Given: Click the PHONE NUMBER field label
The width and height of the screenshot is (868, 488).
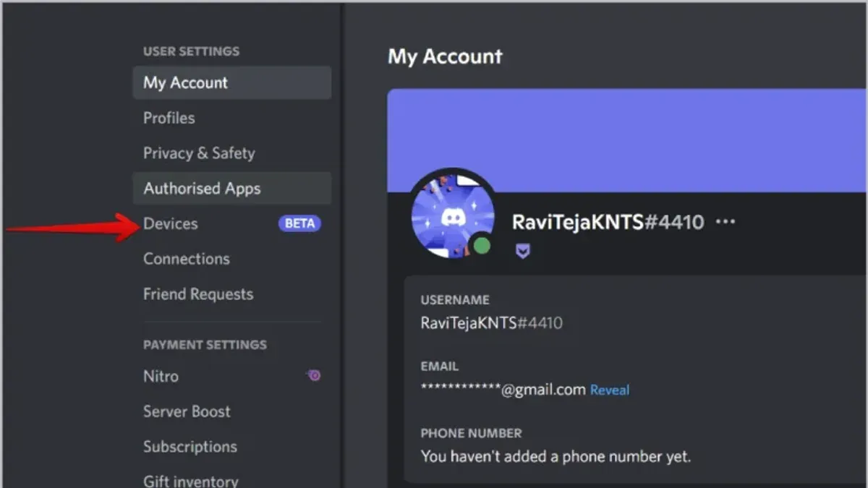Looking at the screenshot, I should (471, 433).
